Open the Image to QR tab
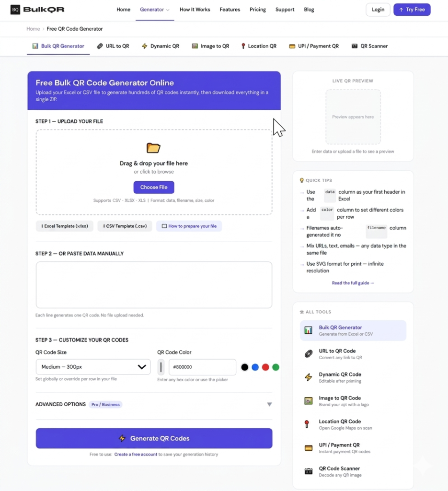 210,46
